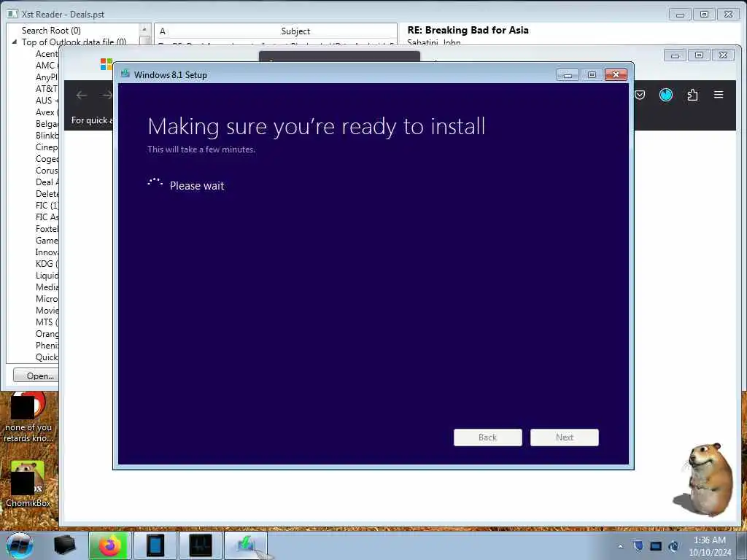The width and height of the screenshot is (747, 560).
Task: Select the 'Foxtel' folder in the tree
Action: click(x=47, y=228)
